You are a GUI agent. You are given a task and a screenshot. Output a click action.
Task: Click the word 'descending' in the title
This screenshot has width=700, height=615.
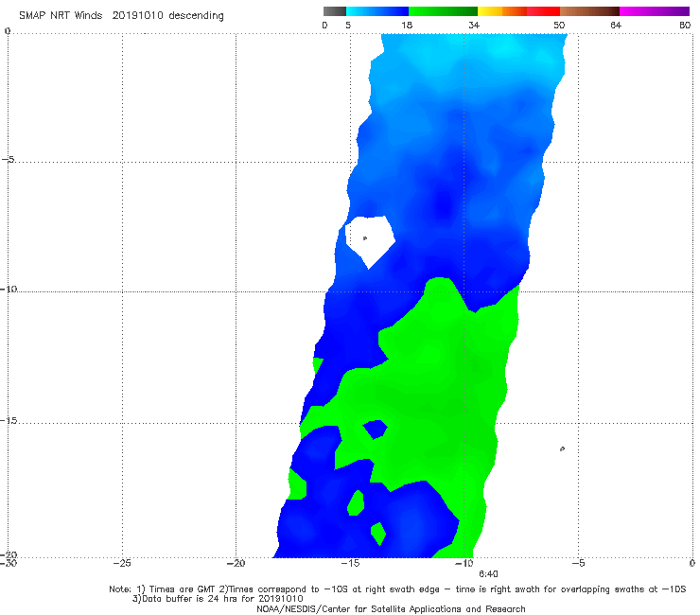[197, 16]
